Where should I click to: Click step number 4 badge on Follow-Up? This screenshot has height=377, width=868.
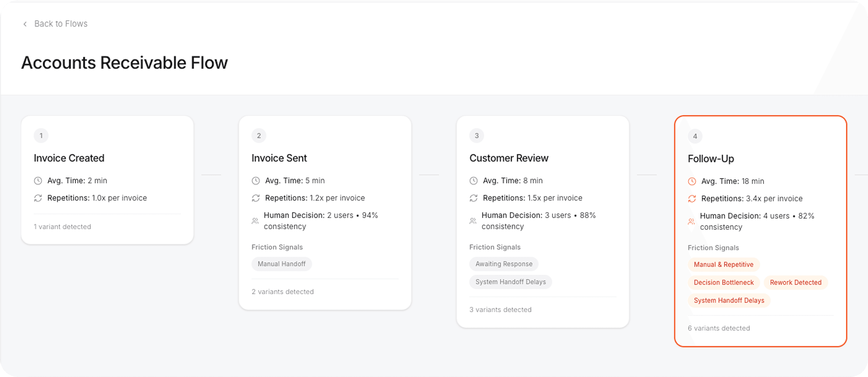[695, 136]
